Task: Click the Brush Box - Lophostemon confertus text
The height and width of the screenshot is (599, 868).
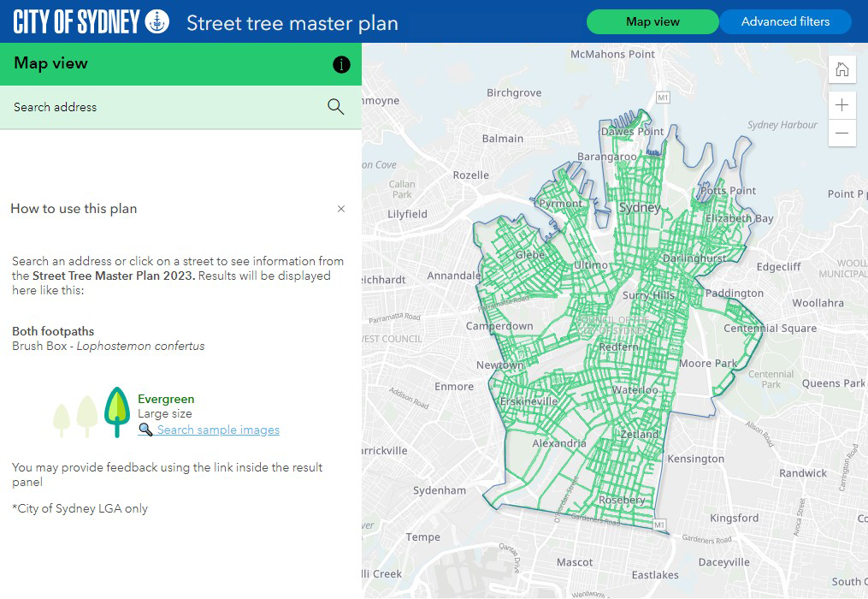Action: pyautogui.click(x=109, y=346)
